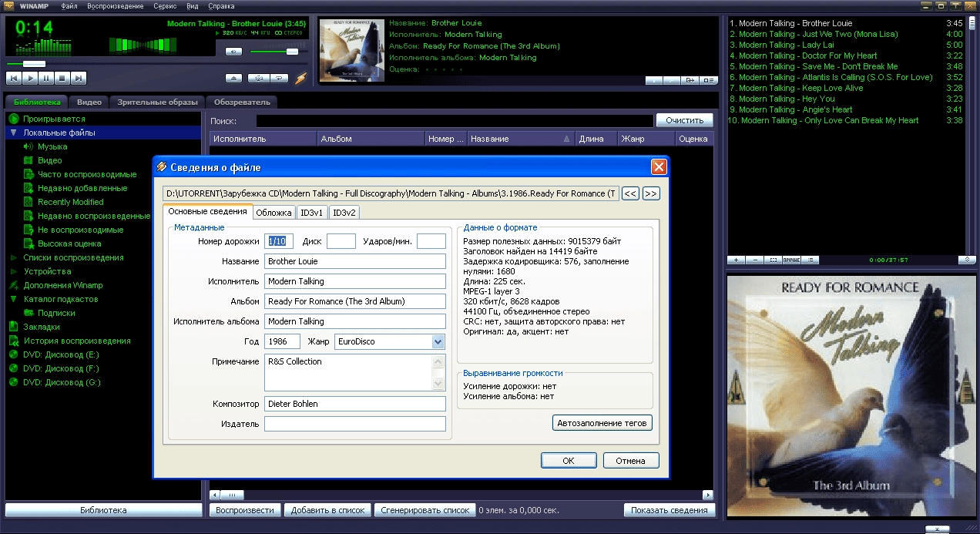This screenshot has height=534, width=980.
Task: Open Закладки in library tree
Action: tap(42, 327)
